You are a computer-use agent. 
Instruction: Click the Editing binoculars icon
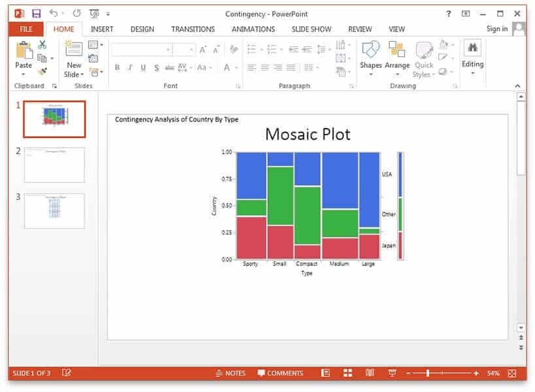click(x=472, y=48)
